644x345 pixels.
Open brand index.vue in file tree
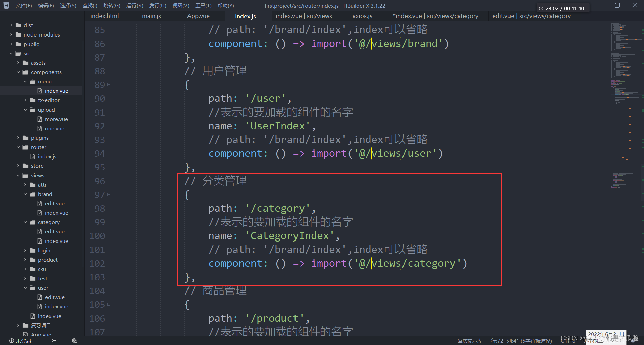point(56,213)
